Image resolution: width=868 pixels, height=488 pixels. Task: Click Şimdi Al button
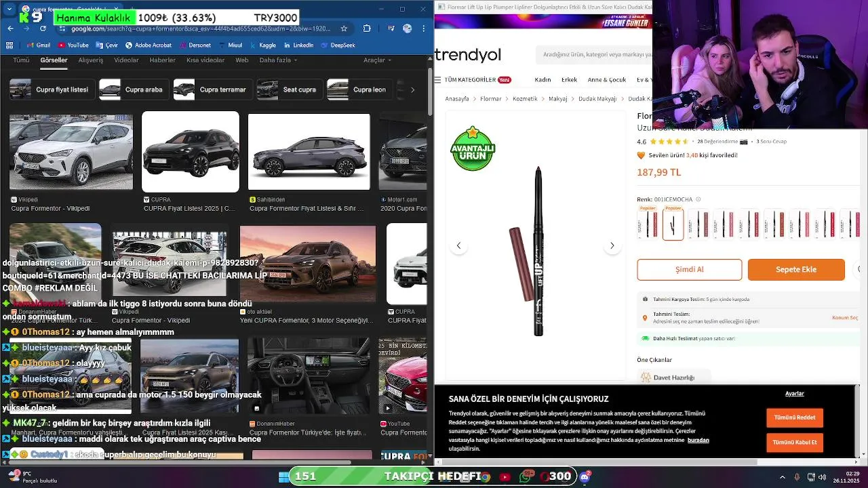tap(690, 270)
